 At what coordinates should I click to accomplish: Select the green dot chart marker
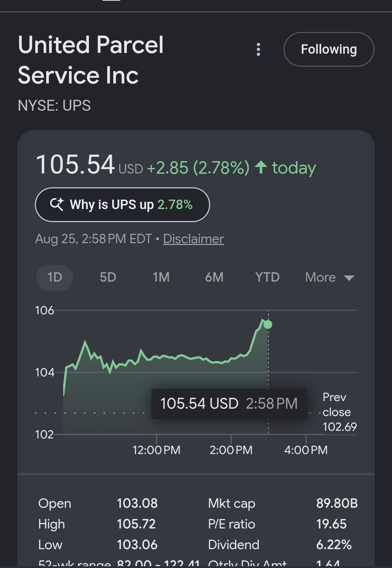click(268, 324)
